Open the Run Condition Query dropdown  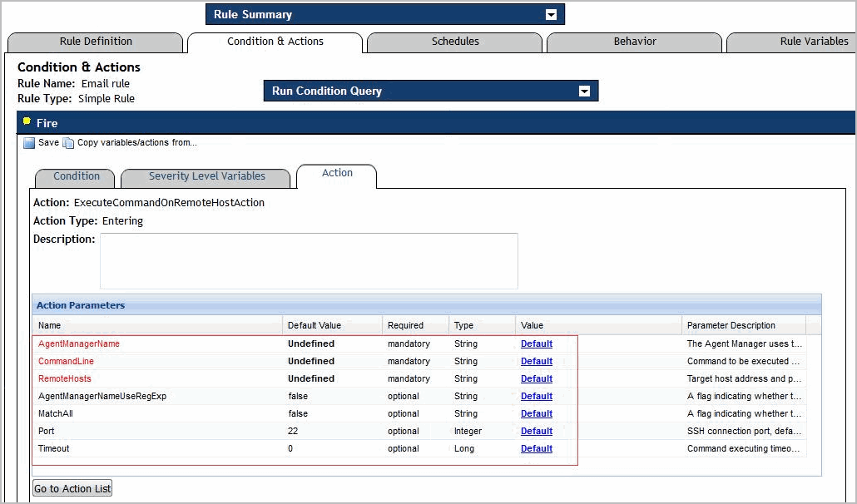click(x=584, y=91)
